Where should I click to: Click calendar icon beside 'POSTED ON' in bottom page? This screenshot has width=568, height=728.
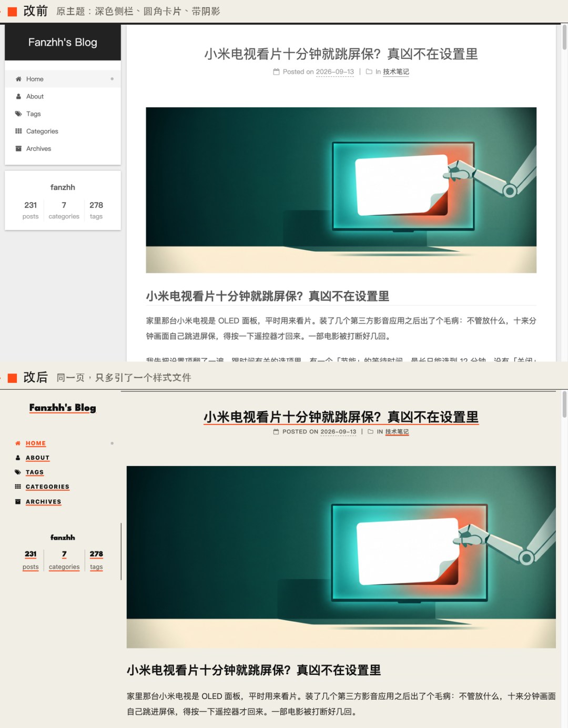pyautogui.click(x=276, y=432)
